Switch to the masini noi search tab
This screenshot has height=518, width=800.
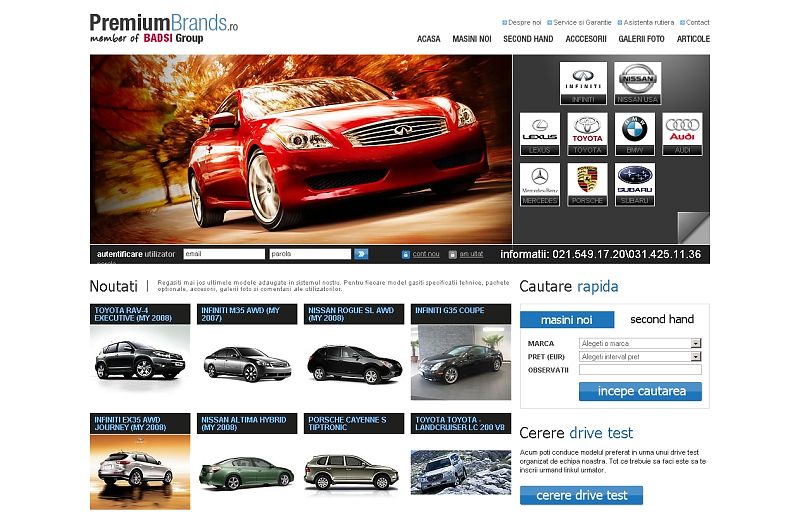[567, 320]
